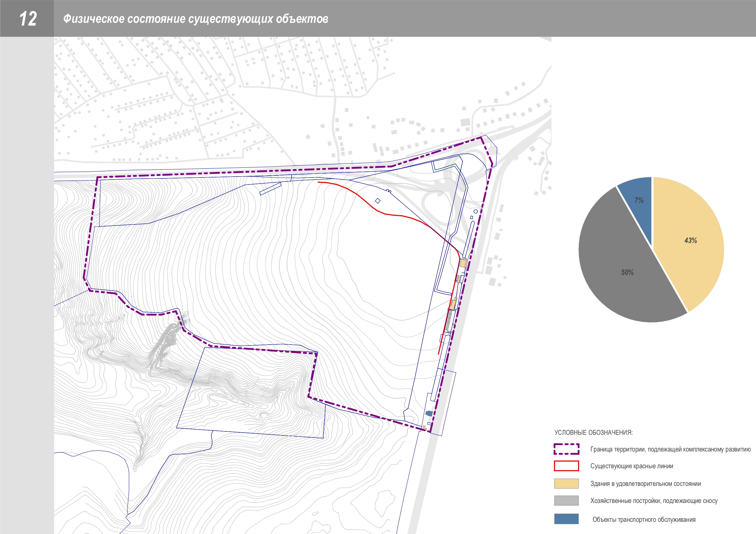Click the red rectangle legend symbol

pyautogui.click(x=566, y=466)
